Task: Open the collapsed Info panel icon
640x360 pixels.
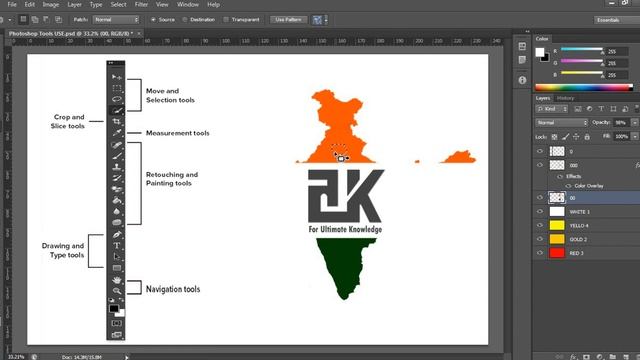Action: click(x=522, y=80)
